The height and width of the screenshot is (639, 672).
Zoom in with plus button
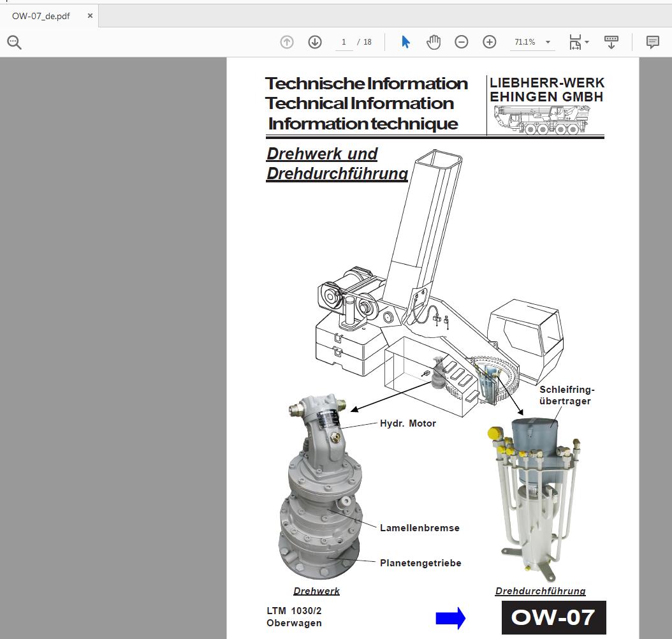tap(490, 42)
